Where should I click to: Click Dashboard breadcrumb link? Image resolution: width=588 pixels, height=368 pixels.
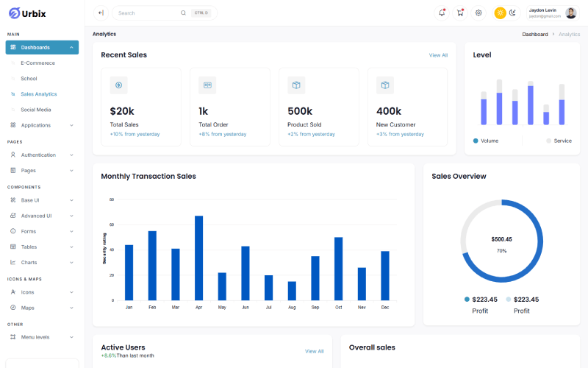click(534, 34)
